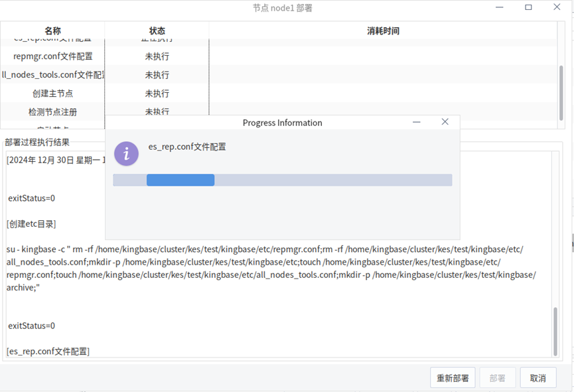574x392 pixels.
Task: Click the 消耗时间 column header
Action: click(x=383, y=31)
